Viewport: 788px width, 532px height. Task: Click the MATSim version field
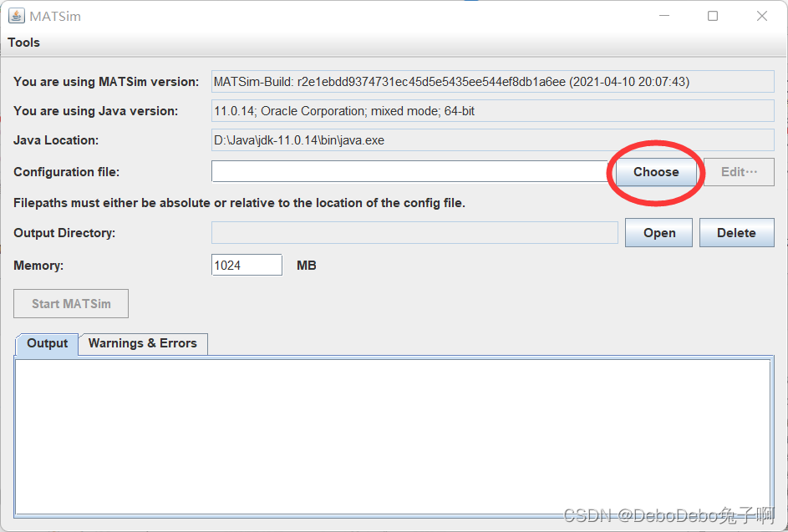[x=492, y=81]
